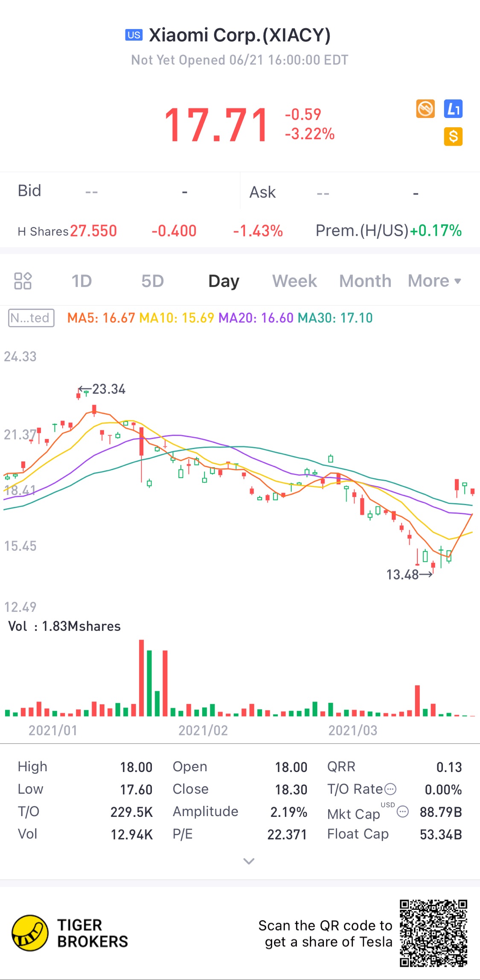480x980 pixels.
Task: Switch to the 1D chart tab
Action: 81,281
